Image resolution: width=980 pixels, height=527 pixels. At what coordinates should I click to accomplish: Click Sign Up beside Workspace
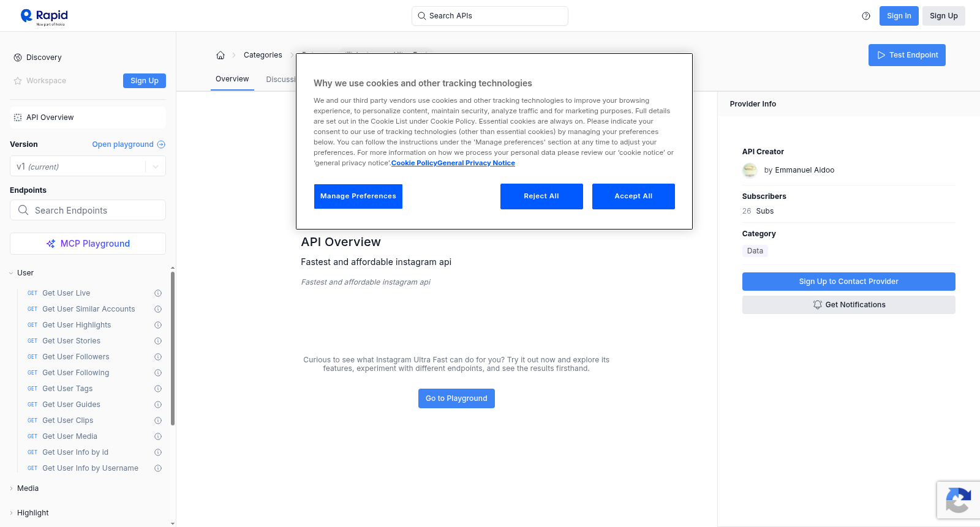(145, 81)
